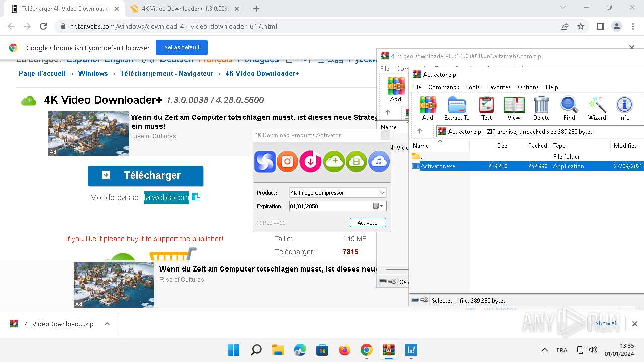Follow the Page d'accueil breadcrumb link
The image size is (644, 362).
(x=42, y=73)
